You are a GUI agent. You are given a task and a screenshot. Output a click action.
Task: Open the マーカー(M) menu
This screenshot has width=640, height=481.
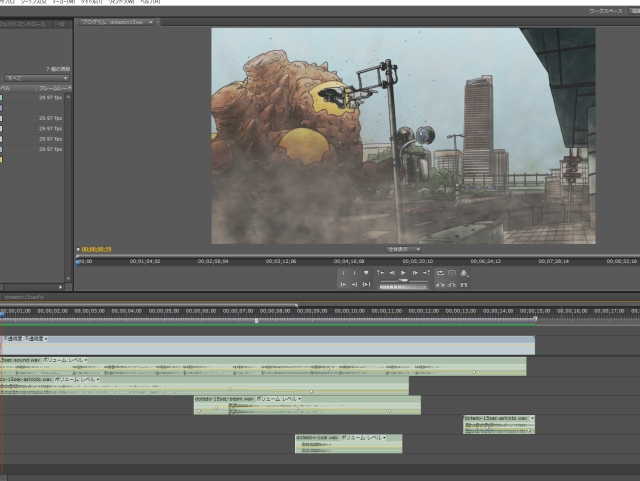click(65, 2)
